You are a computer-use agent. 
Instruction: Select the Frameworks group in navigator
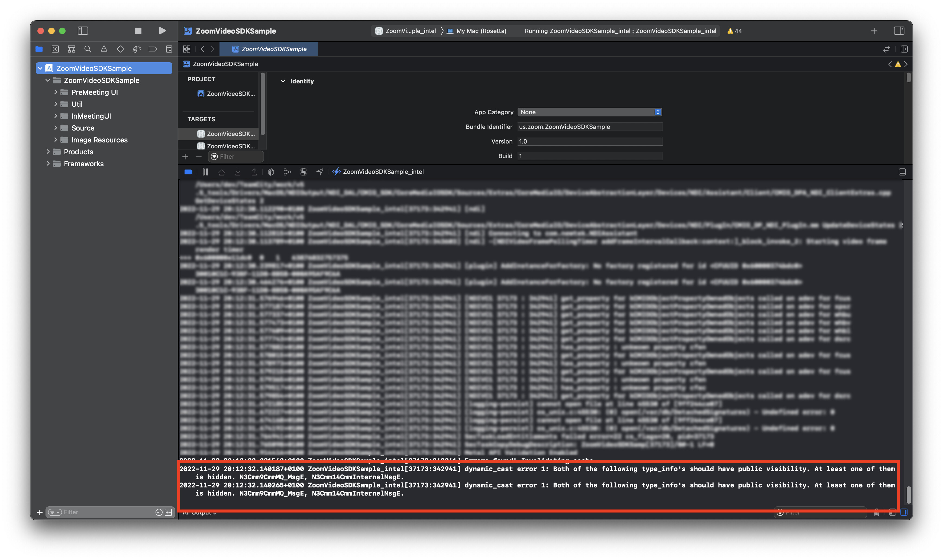click(83, 164)
